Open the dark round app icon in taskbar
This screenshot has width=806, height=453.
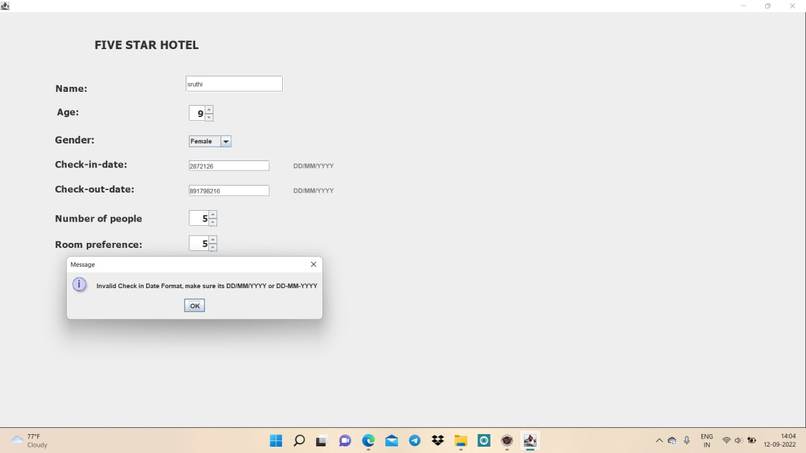click(507, 441)
